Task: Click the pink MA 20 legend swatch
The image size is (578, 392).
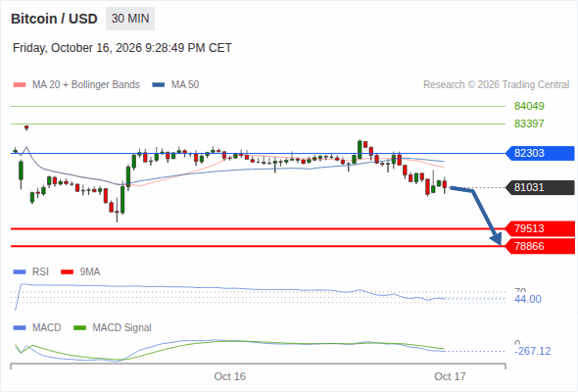Action: click(x=20, y=85)
